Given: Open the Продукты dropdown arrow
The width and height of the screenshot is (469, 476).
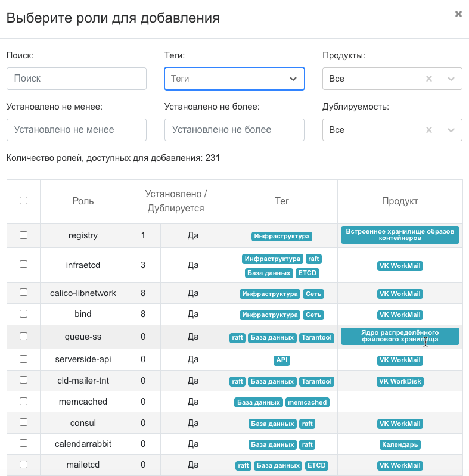Looking at the screenshot, I should point(451,79).
